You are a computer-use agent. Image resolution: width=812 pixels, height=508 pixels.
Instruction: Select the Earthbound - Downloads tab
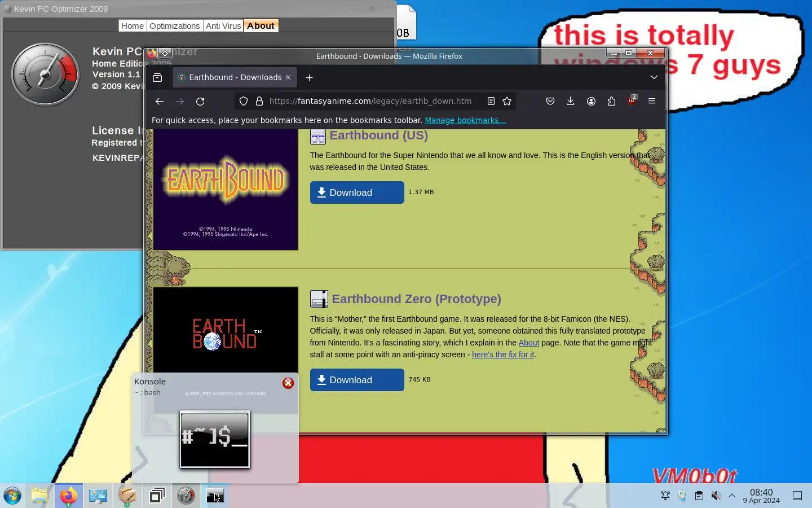pos(235,77)
